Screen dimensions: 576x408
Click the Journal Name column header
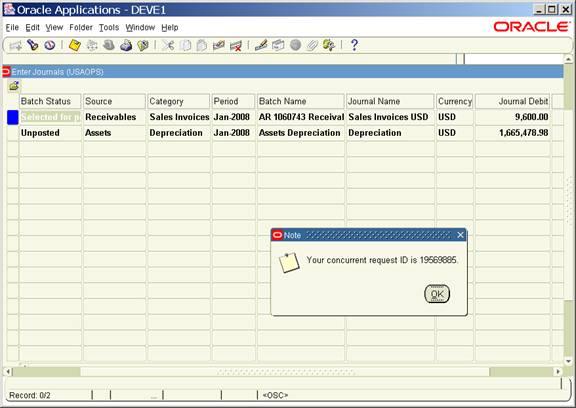(x=390, y=101)
